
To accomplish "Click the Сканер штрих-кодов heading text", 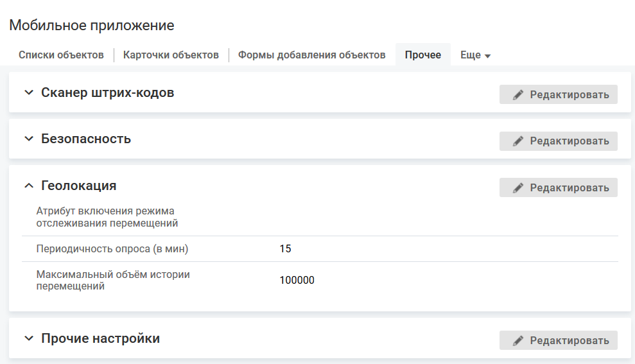I will 107,92.
